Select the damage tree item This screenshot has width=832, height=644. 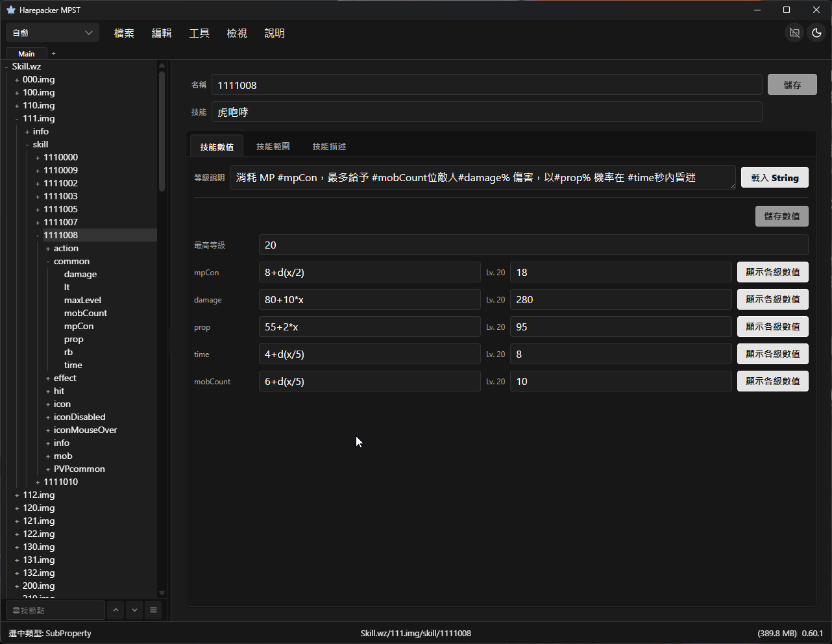(80, 274)
